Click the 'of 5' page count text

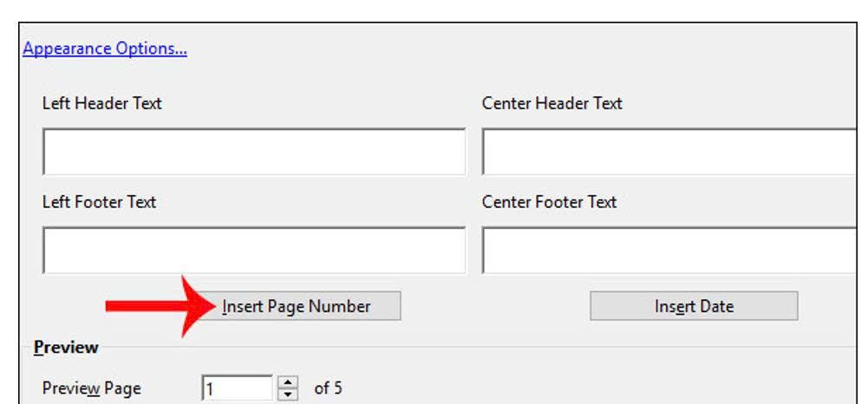click(328, 388)
